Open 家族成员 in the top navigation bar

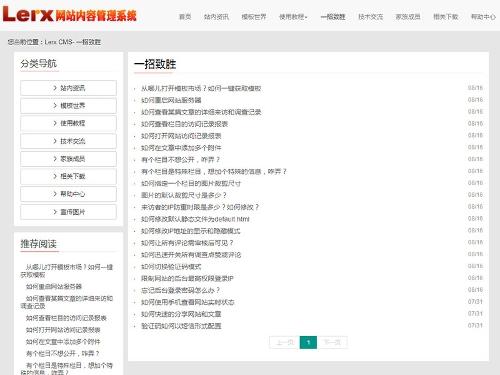coord(408,17)
